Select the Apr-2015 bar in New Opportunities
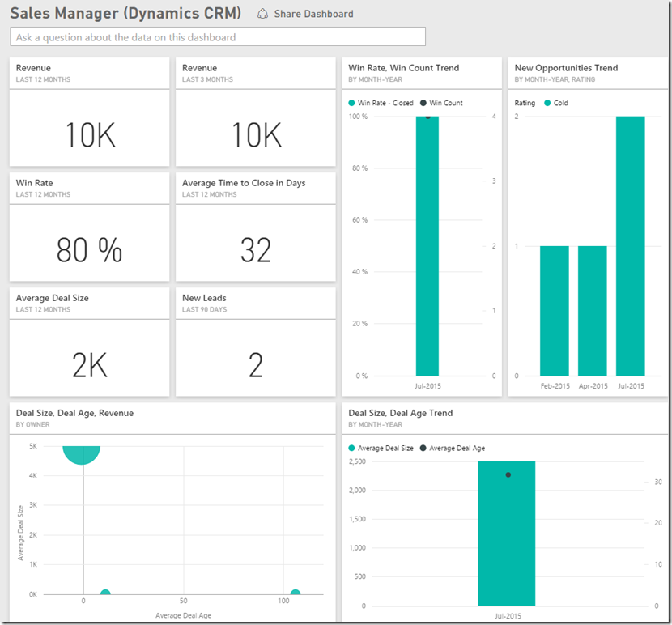Image resolution: width=672 pixels, height=625 pixels. [x=593, y=311]
